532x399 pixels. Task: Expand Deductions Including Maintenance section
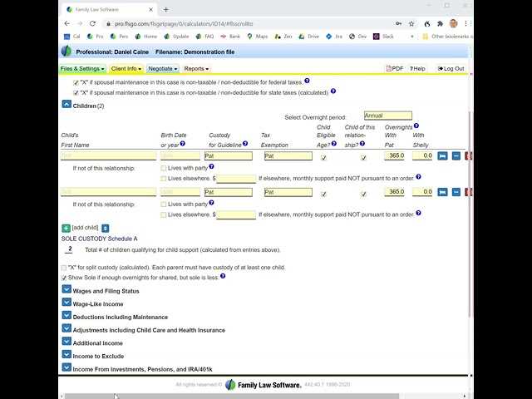pos(66,316)
